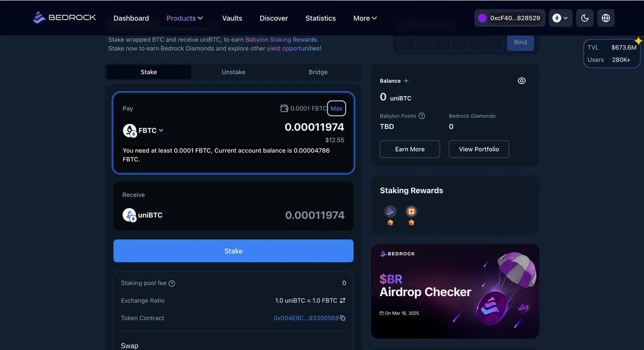
Task: Swap the exchange ratio direction
Action: click(x=343, y=301)
